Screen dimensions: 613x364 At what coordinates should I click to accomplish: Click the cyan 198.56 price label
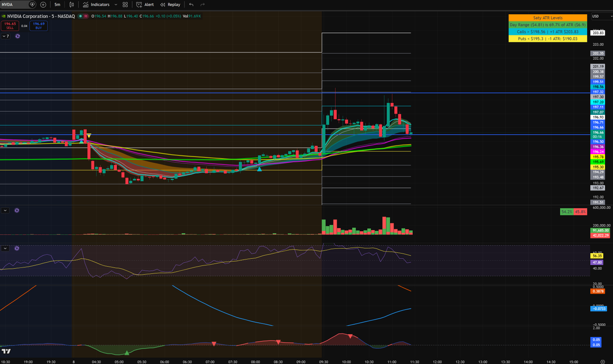[x=598, y=87]
